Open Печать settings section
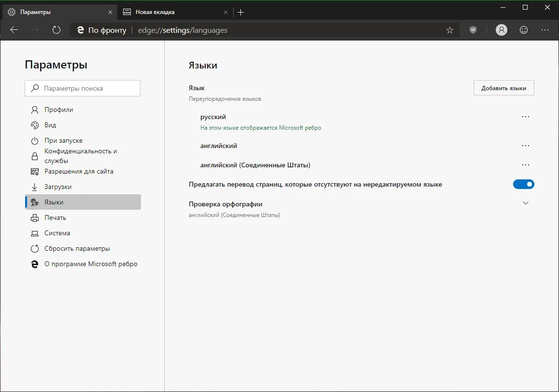The height and width of the screenshot is (392, 559). coord(83,217)
